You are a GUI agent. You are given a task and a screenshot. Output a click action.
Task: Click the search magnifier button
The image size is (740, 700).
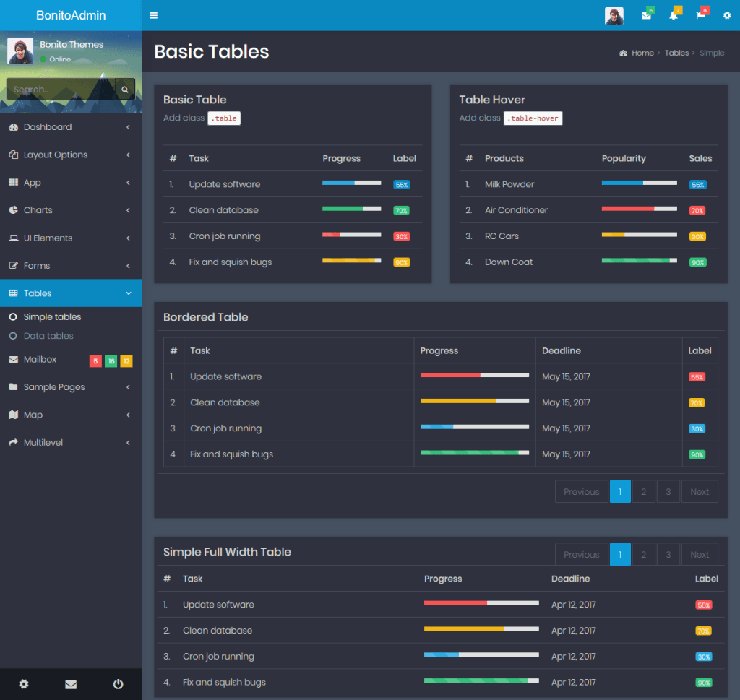pos(125,89)
